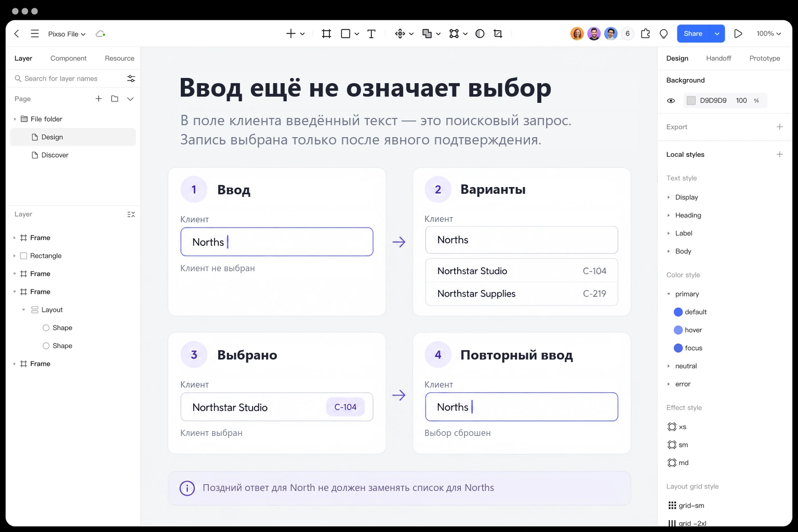Switch to the Layer tab

point(23,58)
